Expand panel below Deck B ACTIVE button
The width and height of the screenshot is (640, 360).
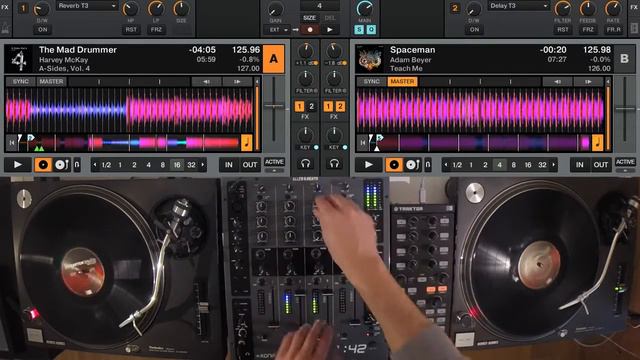(625, 171)
